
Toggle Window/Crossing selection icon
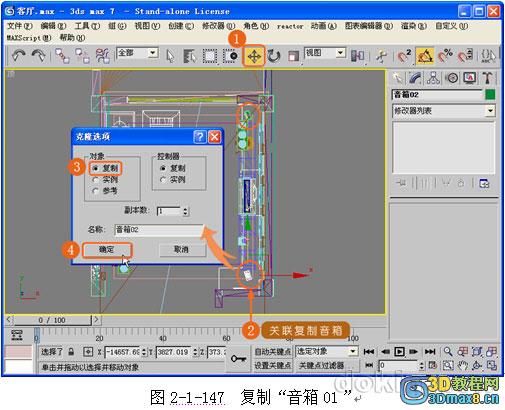(230, 56)
